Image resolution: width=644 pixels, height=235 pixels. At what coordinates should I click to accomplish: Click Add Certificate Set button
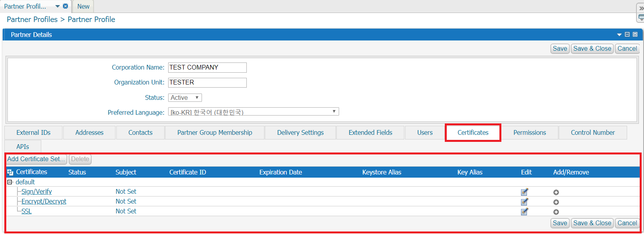pos(37,159)
